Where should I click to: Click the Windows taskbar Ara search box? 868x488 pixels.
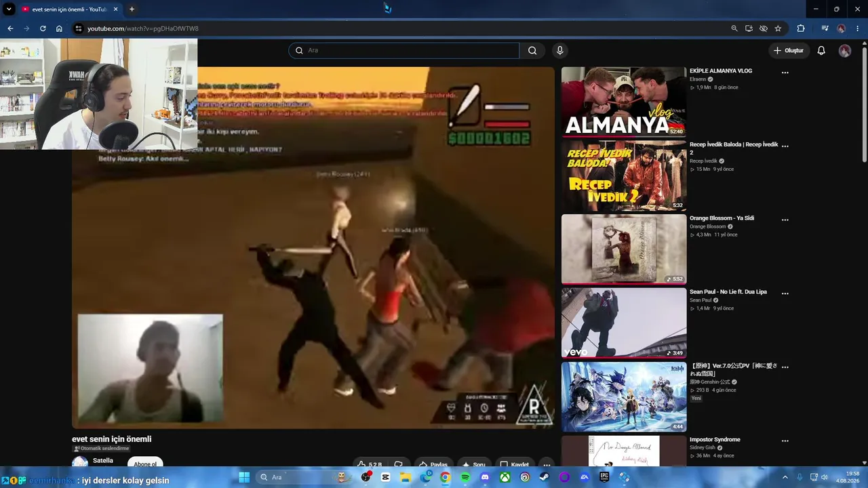(x=303, y=477)
